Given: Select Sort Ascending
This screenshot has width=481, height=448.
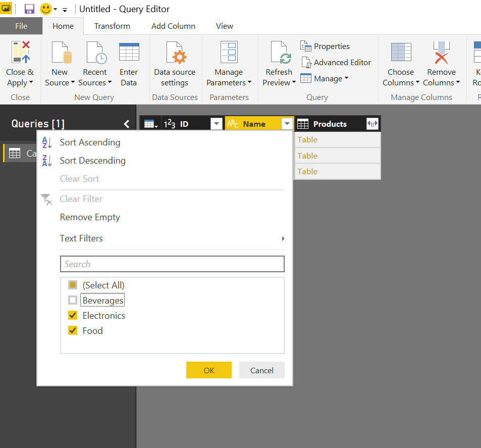Looking at the screenshot, I should coord(90,142).
